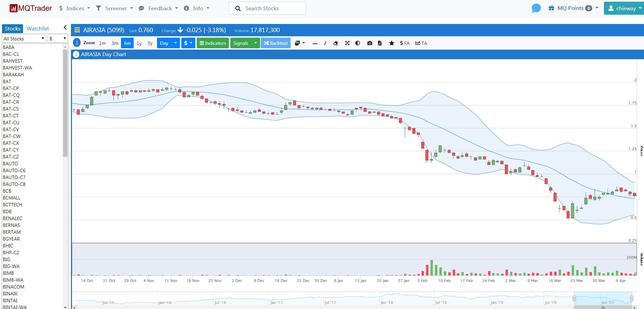
Task: Click the left handle of the range navigator
Action: 574,298
